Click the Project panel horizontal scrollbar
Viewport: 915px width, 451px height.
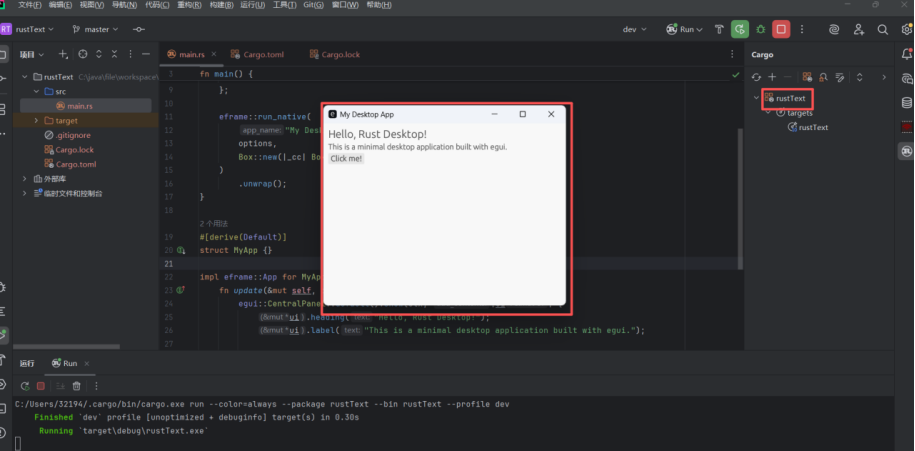click(x=66, y=347)
